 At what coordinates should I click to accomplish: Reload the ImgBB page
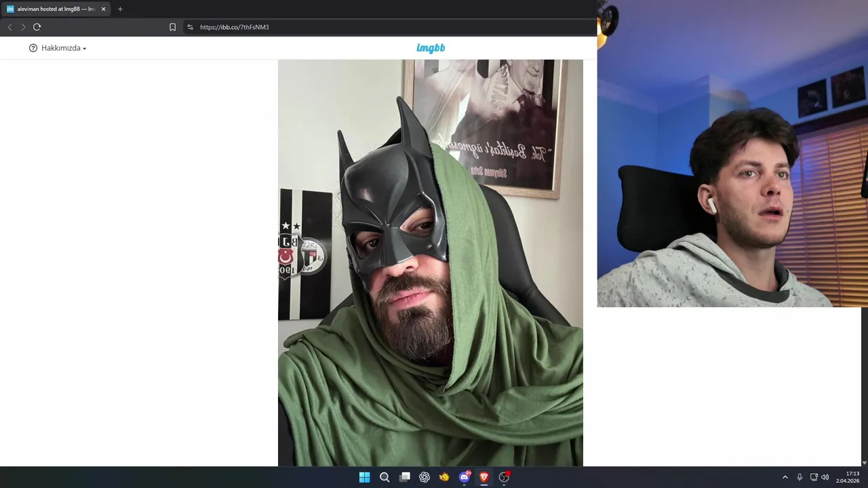tap(37, 27)
